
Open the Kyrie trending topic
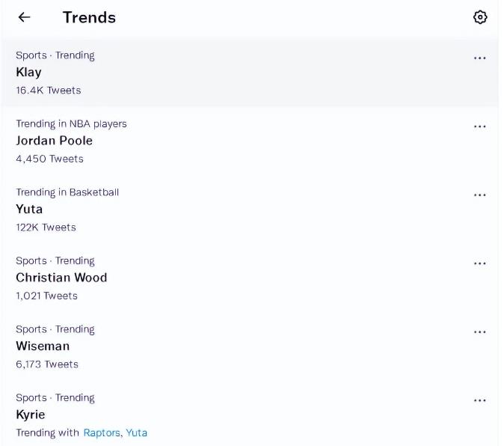click(31, 415)
